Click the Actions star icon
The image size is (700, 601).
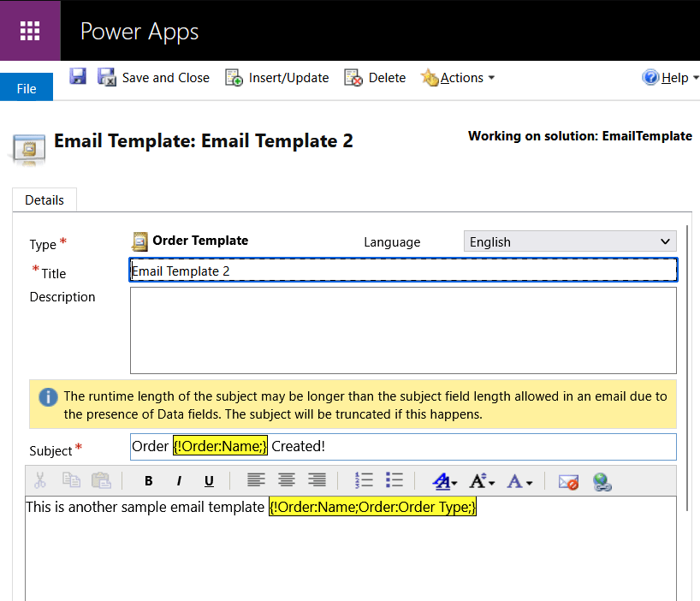430,77
